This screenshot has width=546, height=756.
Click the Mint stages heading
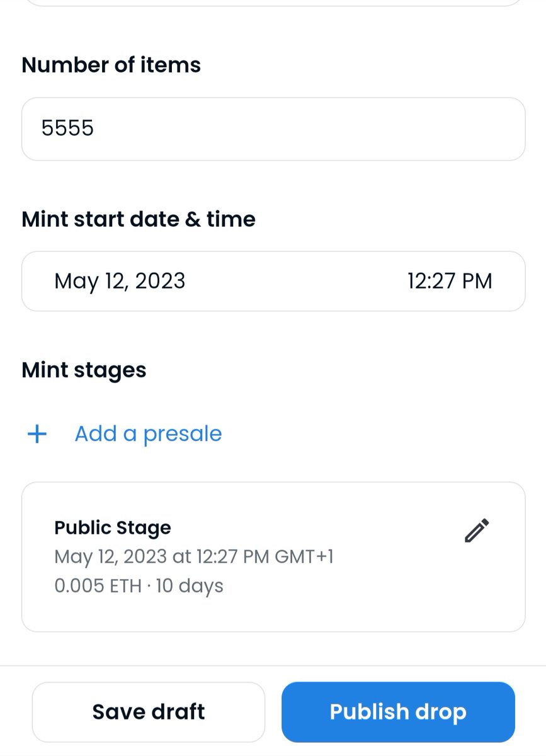[84, 370]
